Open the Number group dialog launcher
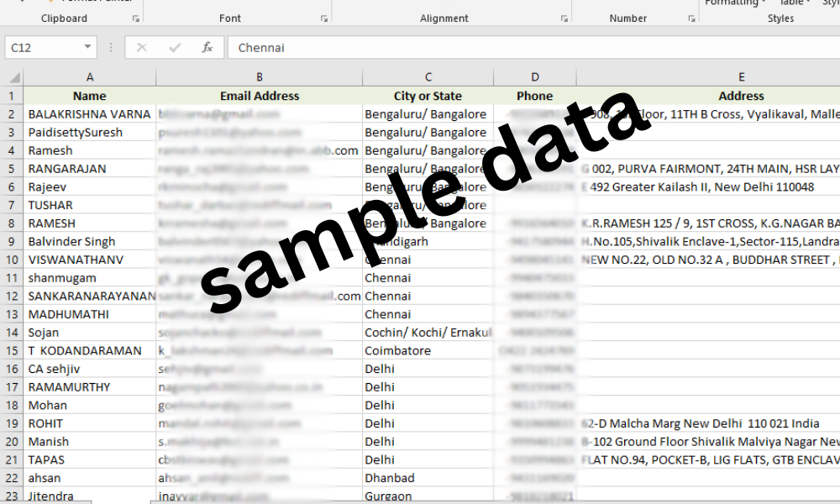Viewport: 840px width, 504px height. [x=691, y=18]
